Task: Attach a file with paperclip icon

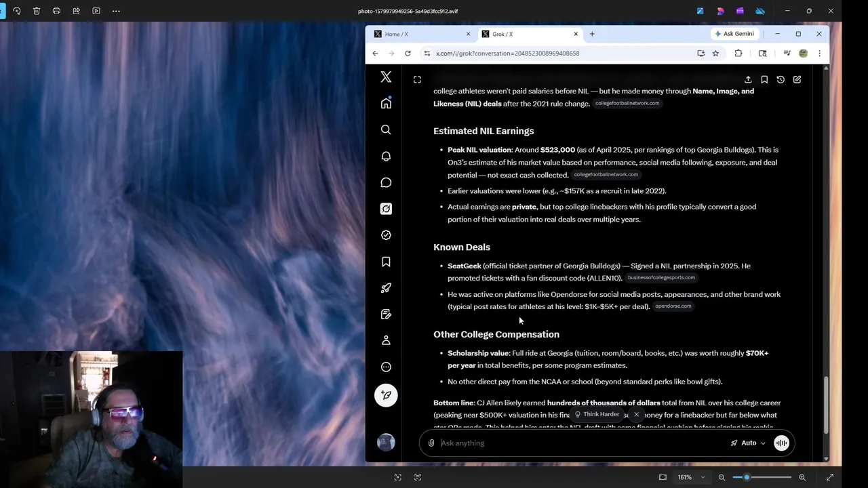Action: (x=431, y=443)
